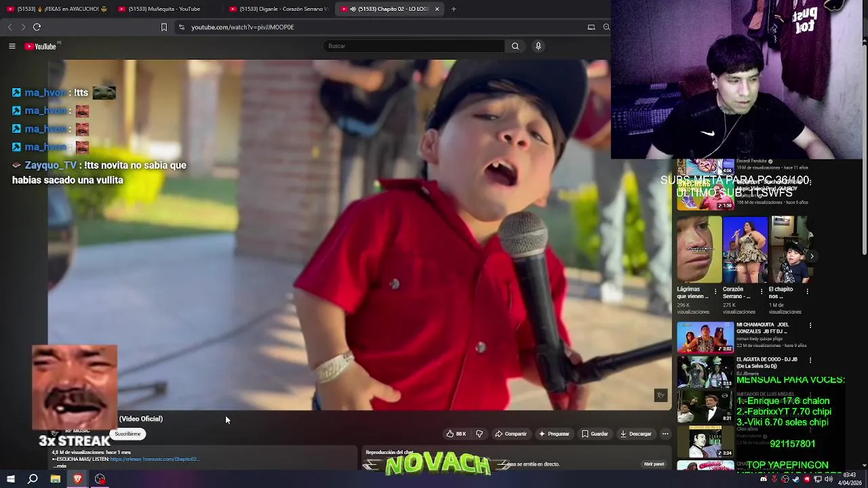Switch to Muñequita - YouTube tab
The height and width of the screenshot is (488, 868).
tap(167, 9)
